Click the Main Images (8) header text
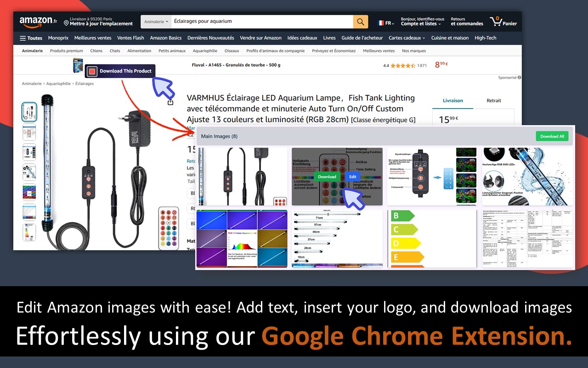This screenshot has width=588, height=368. pyautogui.click(x=219, y=136)
